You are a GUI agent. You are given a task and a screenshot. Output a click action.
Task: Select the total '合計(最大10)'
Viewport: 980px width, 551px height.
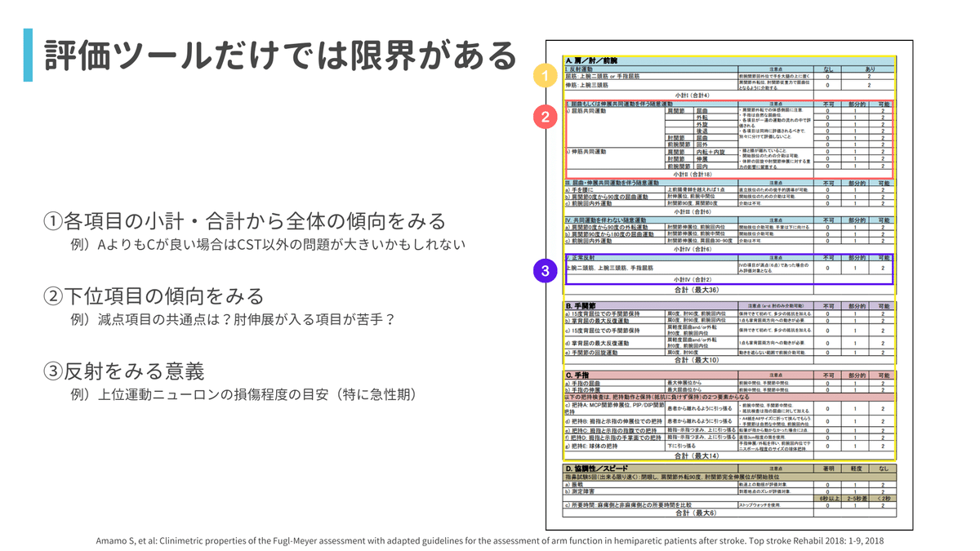697,360
